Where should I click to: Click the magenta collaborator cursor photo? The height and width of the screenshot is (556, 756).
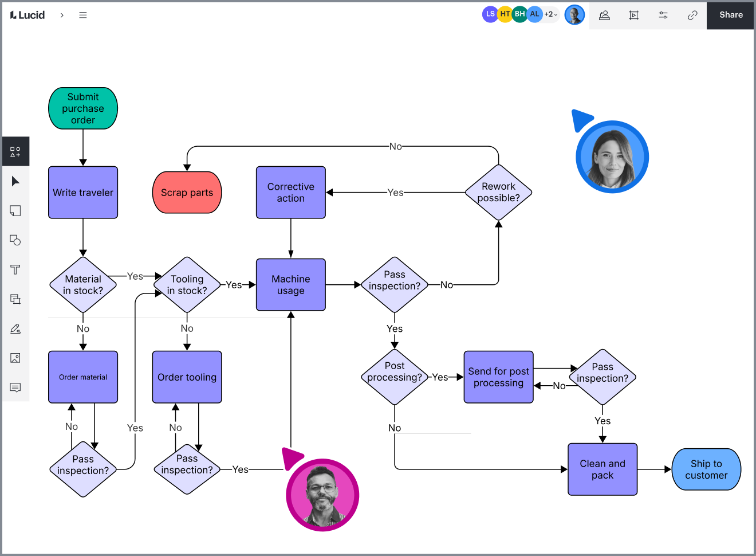click(x=322, y=495)
